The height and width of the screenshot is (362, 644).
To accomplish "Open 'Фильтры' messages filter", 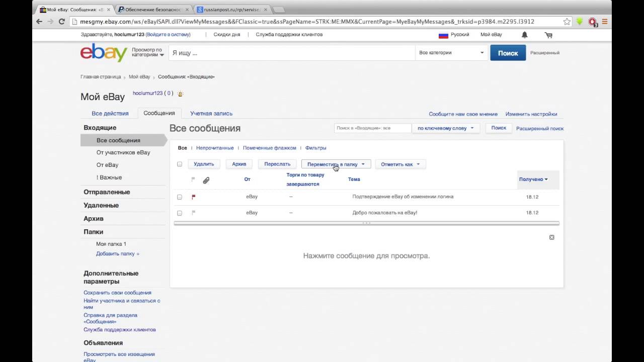I will (316, 148).
